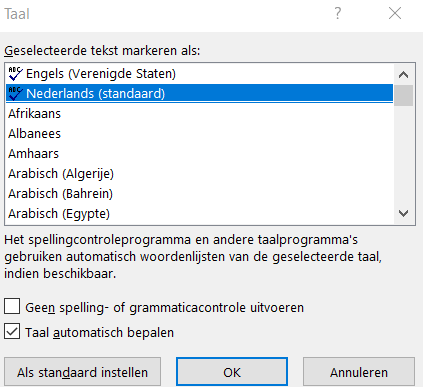Pick Amhaars in the language list
This screenshot has height=387, width=423.
pos(199,154)
